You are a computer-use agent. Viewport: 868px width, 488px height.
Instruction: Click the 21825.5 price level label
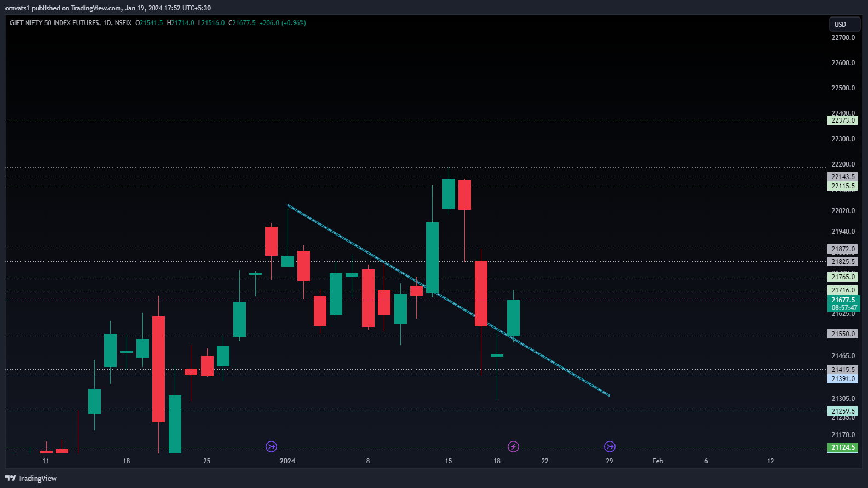(843, 262)
